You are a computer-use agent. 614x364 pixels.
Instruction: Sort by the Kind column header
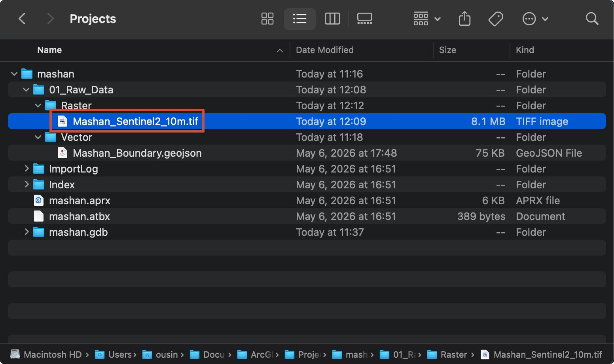point(525,50)
